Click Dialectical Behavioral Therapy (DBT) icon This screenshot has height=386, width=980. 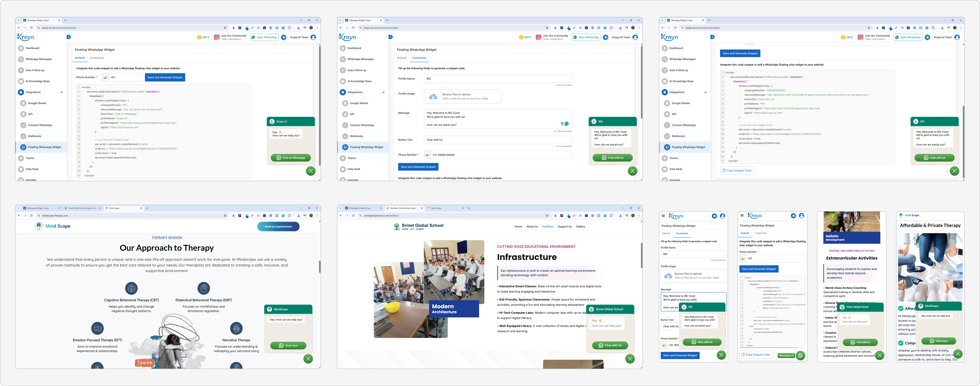(x=204, y=288)
